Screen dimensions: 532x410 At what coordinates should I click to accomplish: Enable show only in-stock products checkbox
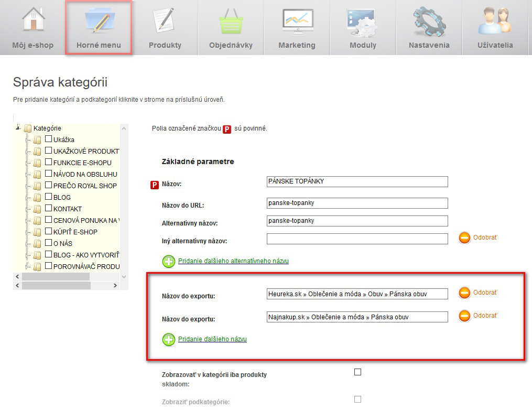coord(358,372)
